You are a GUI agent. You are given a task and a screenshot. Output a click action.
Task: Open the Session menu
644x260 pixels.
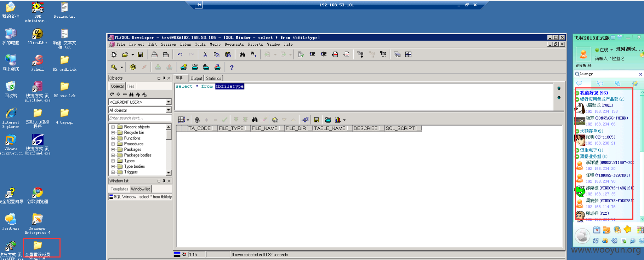(168, 44)
